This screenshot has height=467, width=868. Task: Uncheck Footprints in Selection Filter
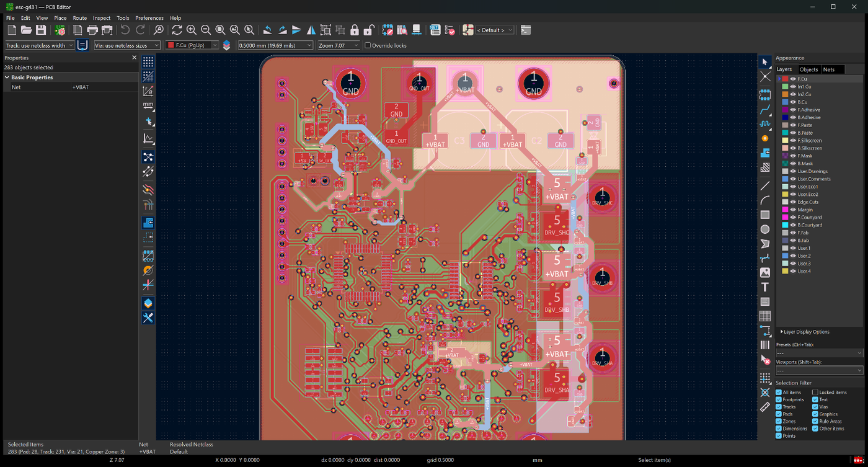tap(779, 399)
